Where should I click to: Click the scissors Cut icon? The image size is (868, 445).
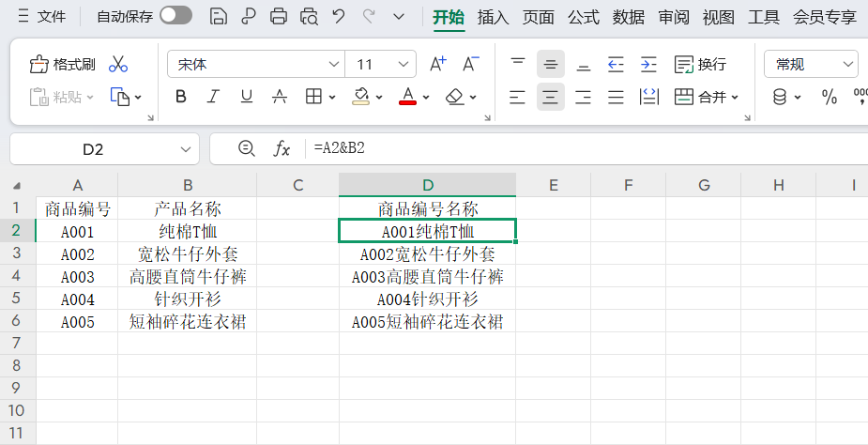118,64
